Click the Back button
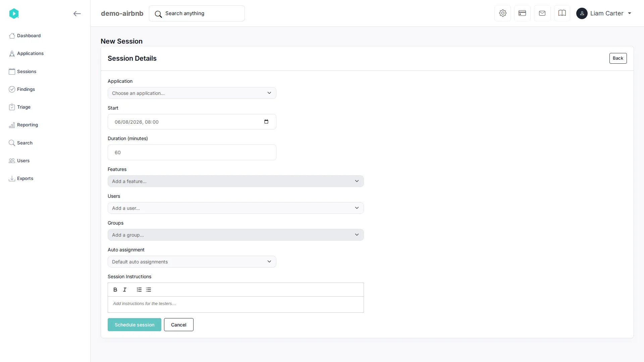This screenshot has height=362, width=644. point(618,58)
